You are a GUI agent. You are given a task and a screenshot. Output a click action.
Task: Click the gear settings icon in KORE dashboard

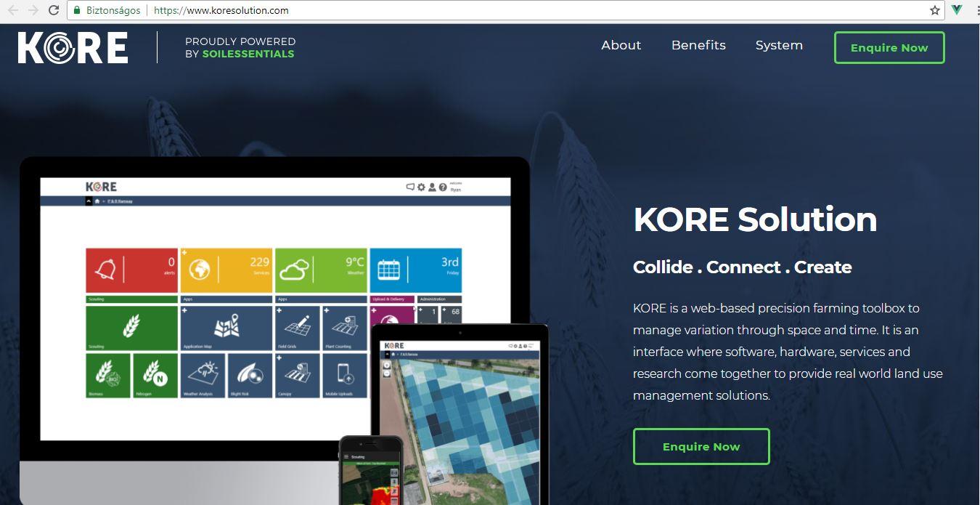tap(421, 187)
